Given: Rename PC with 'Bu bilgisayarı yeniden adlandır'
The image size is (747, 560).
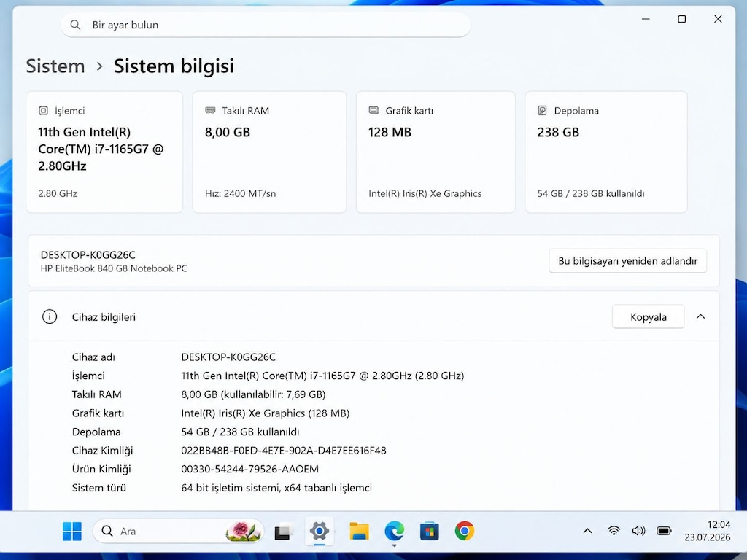Looking at the screenshot, I should click(627, 261).
